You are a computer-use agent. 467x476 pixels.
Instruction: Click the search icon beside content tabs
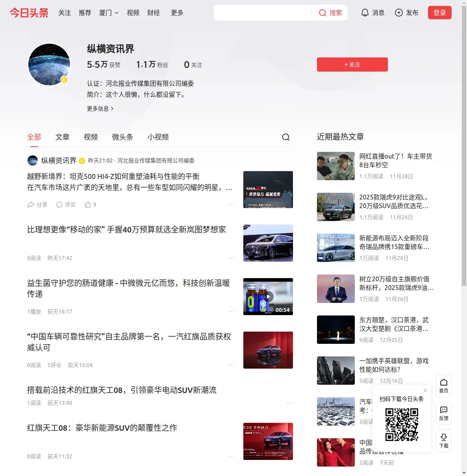coord(286,137)
